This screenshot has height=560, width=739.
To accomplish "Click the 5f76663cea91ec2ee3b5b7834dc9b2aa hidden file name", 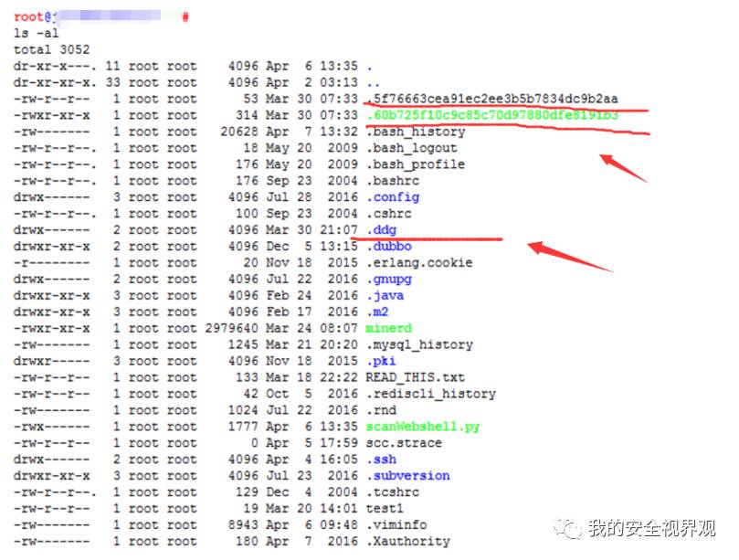I will coord(492,99).
